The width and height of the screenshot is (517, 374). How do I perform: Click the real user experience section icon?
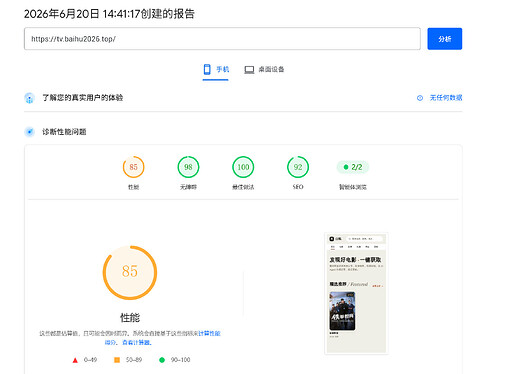(x=29, y=98)
